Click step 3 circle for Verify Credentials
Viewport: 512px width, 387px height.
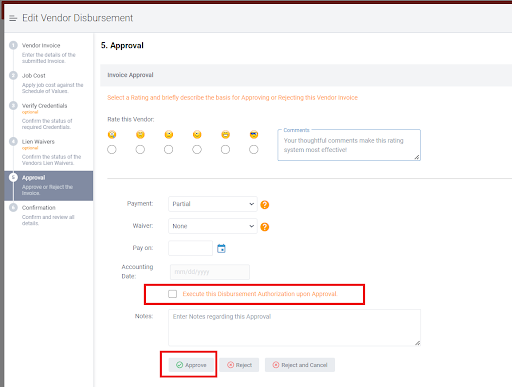tap(13, 105)
